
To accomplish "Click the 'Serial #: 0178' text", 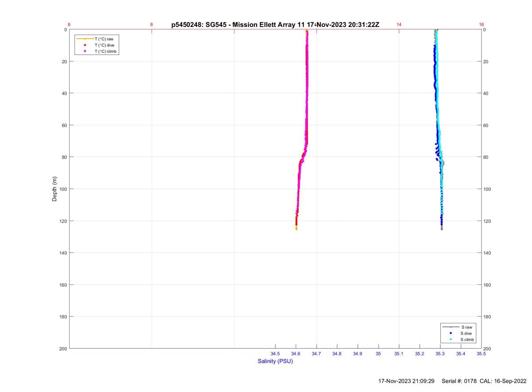I will tap(459, 381).
